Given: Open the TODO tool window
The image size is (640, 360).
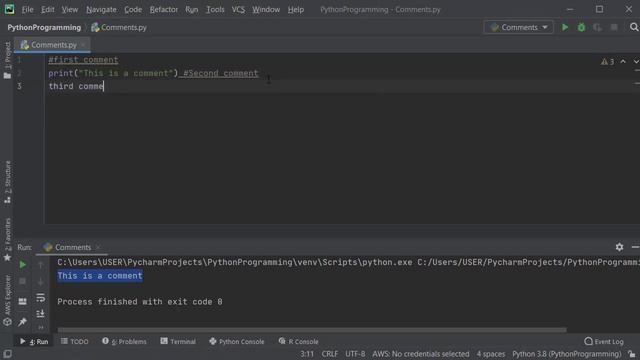Looking at the screenshot, I should click(x=75, y=341).
